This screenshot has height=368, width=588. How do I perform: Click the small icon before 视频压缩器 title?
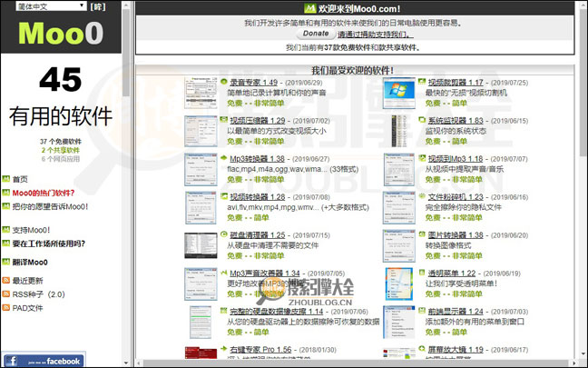(224, 120)
